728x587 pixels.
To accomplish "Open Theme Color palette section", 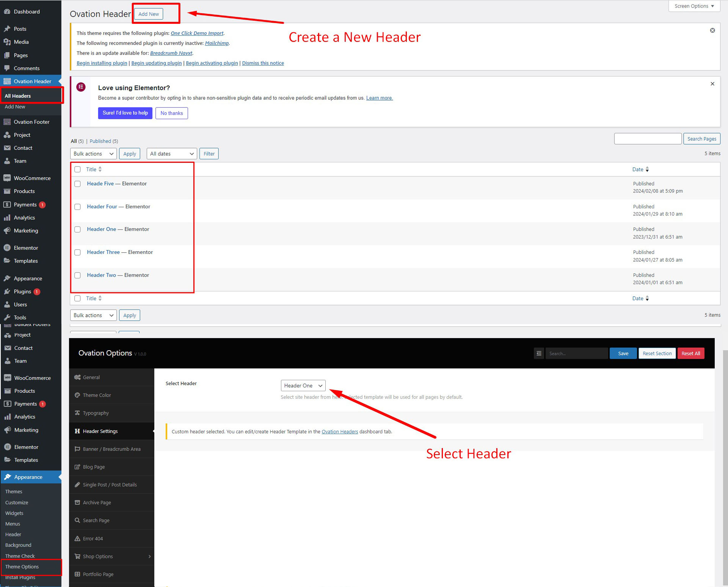I will click(x=111, y=395).
